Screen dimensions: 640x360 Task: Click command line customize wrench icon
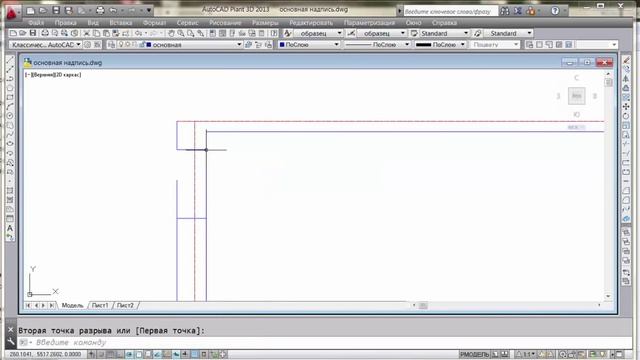(11, 342)
